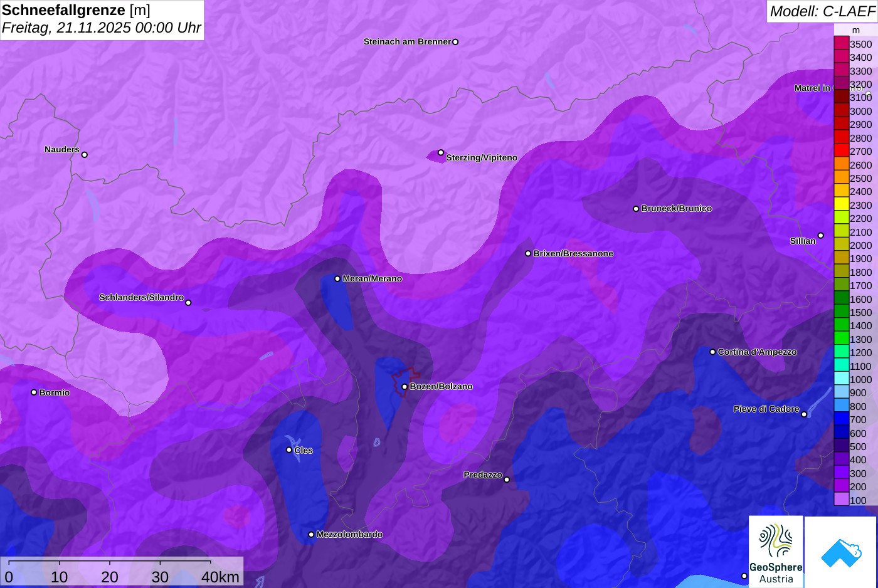The width and height of the screenshot is (878, 588).
Task: Click the 2800 m red legend swatch
Action: (842, 137)
